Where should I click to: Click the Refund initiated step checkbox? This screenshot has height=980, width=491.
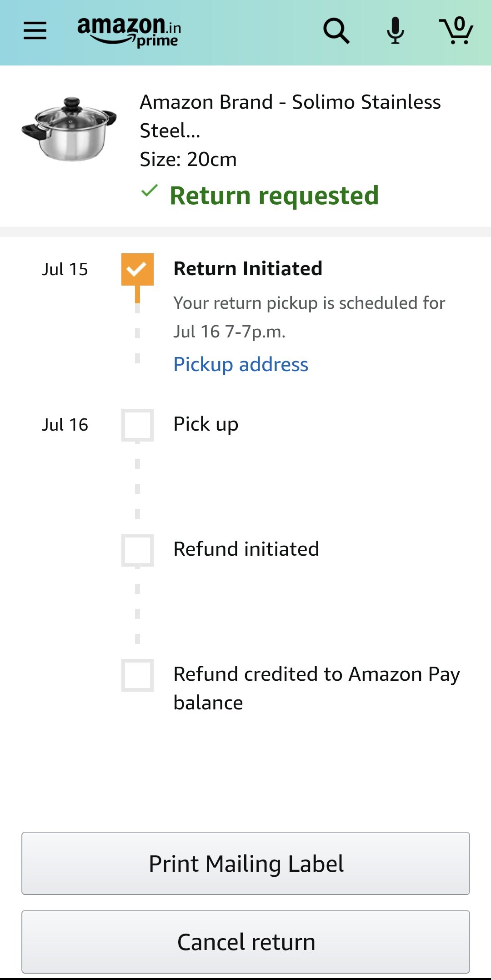click(x=137, y=550)
